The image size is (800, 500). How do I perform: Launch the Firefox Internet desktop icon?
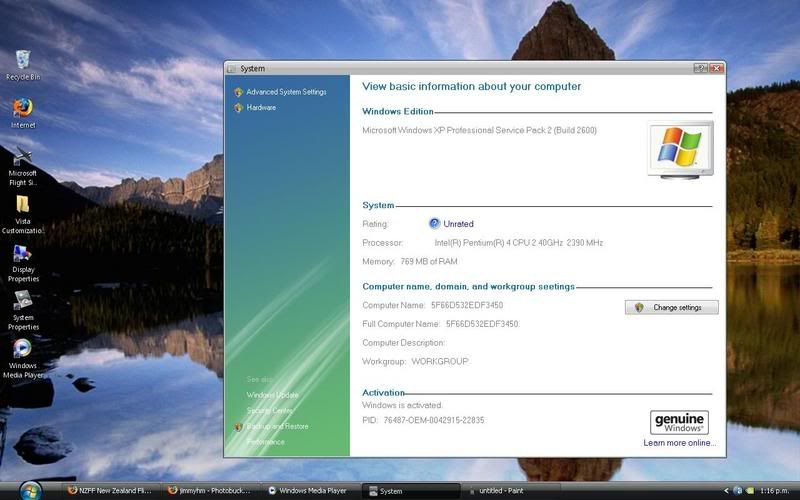23,108
